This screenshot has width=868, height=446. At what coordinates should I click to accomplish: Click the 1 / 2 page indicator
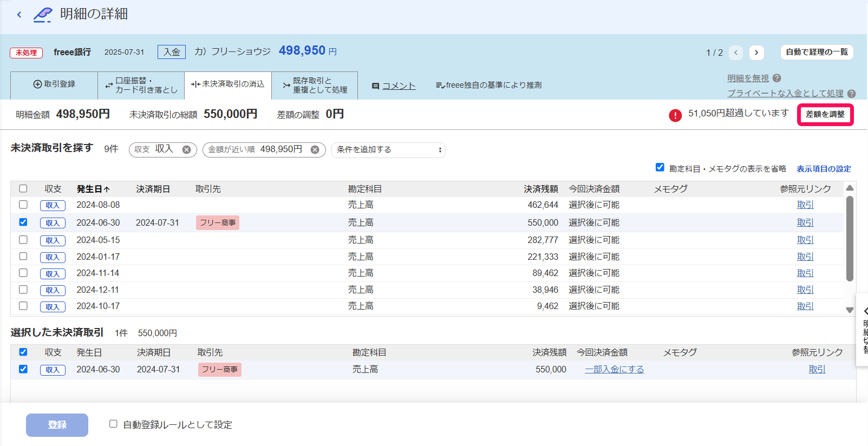click(x=714, y=53)
